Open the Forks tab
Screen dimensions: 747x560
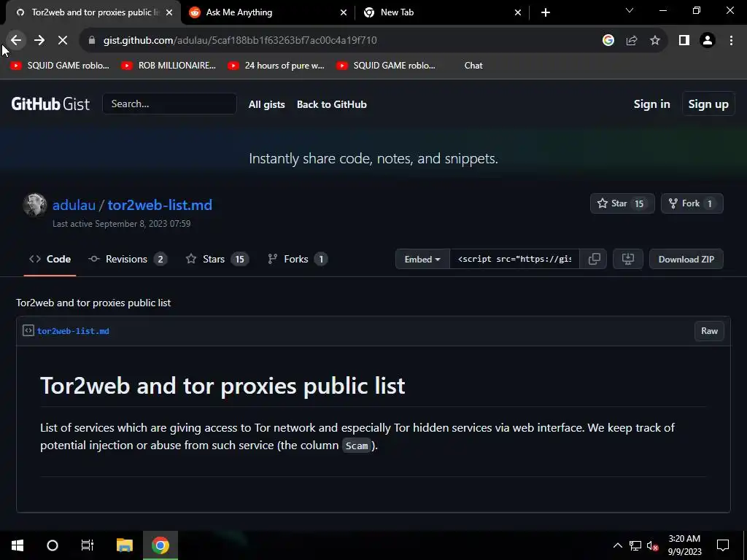point(298,259)
